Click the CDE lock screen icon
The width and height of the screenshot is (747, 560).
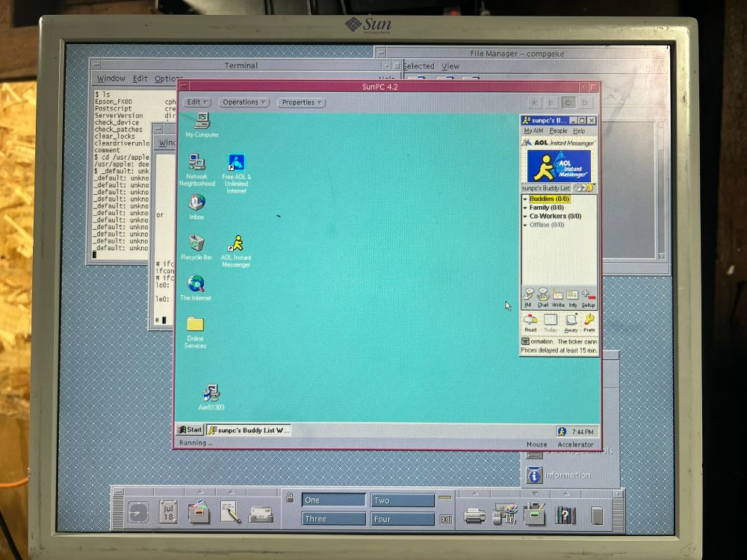point(290,498)
